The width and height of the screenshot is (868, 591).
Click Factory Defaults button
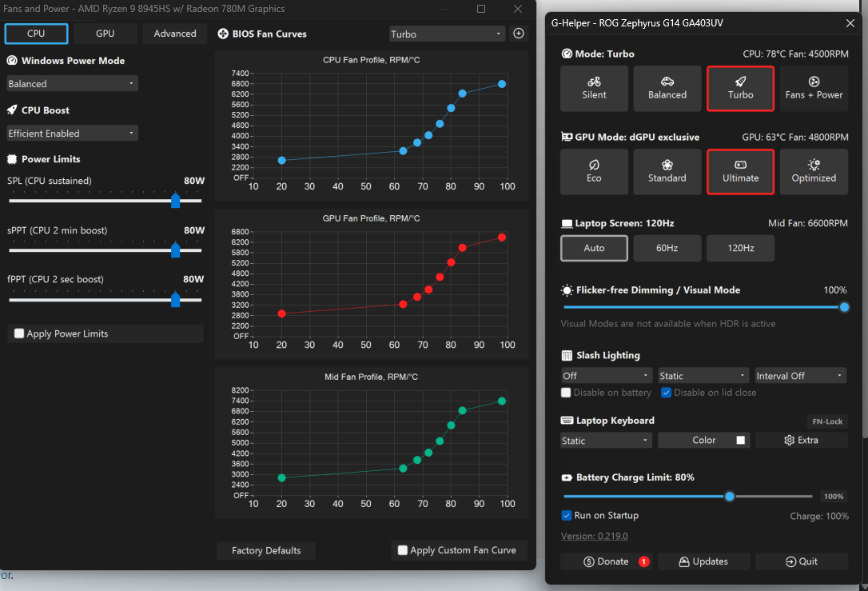click(x=266, y=550)
